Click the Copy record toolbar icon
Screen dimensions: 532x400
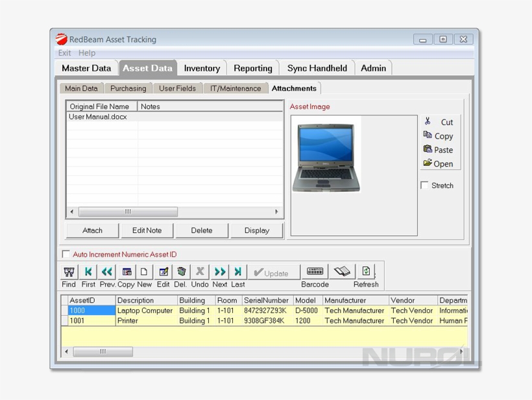pyautogui.click(x=127, y=272)
